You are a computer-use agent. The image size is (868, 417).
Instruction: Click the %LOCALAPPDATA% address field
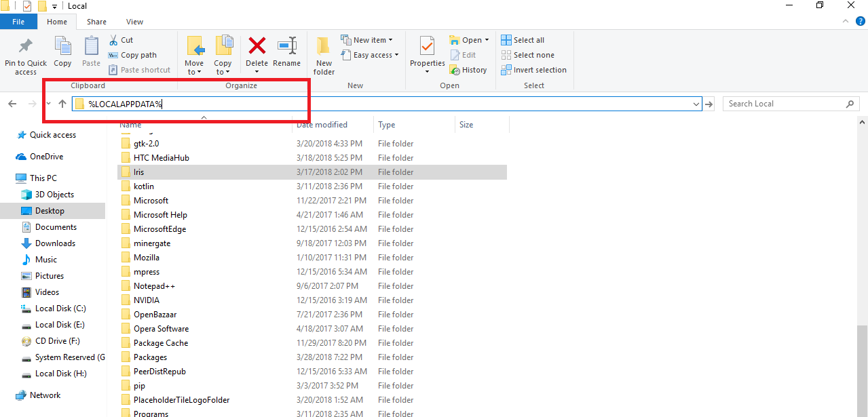click(x=387, y=104)
